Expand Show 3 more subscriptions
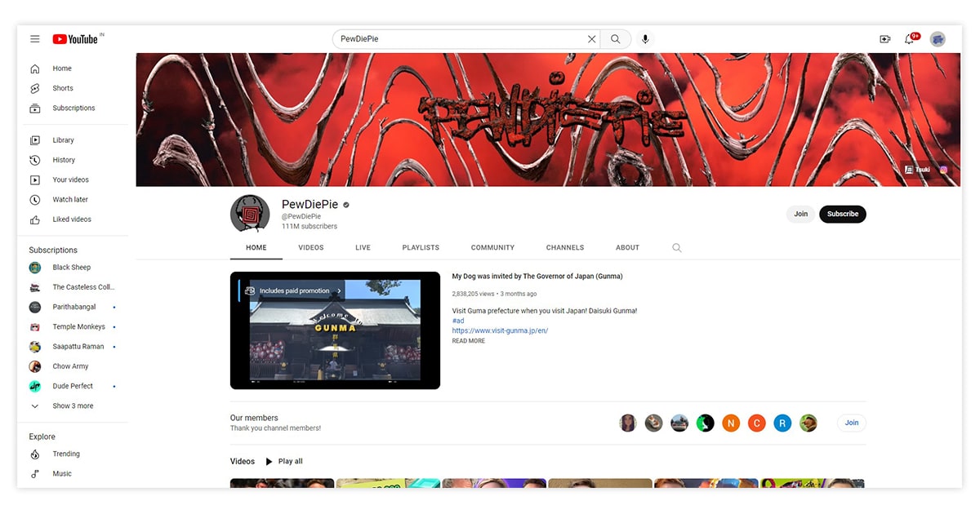The image size is (980, 514). point(73,405)
